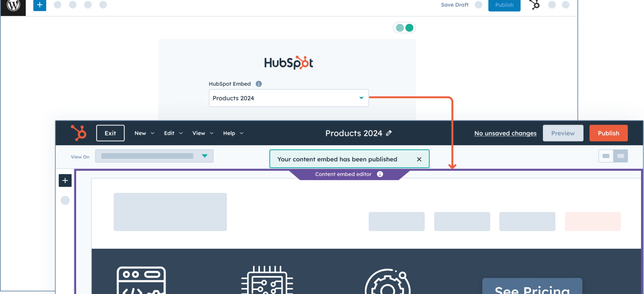The width and height of the screenshot is (644, 294).
Task: Open the Edit menu in HubSpot toolbar
Action: tap(172, 133)
